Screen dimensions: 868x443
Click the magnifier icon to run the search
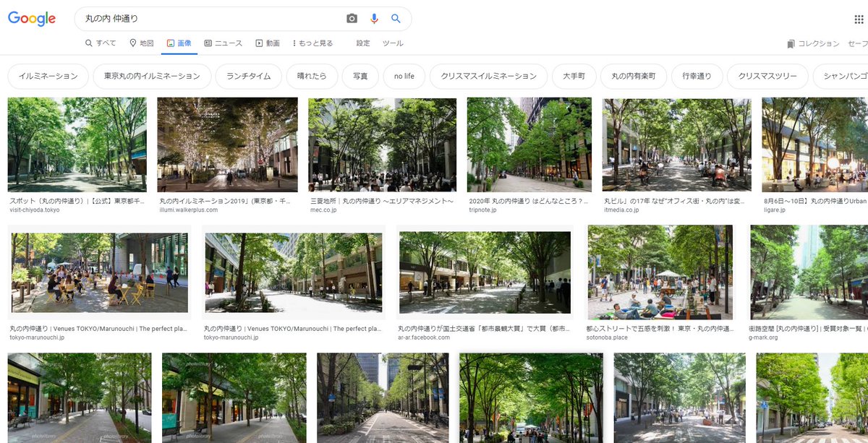pyautogui.click(x=395, y=18)
